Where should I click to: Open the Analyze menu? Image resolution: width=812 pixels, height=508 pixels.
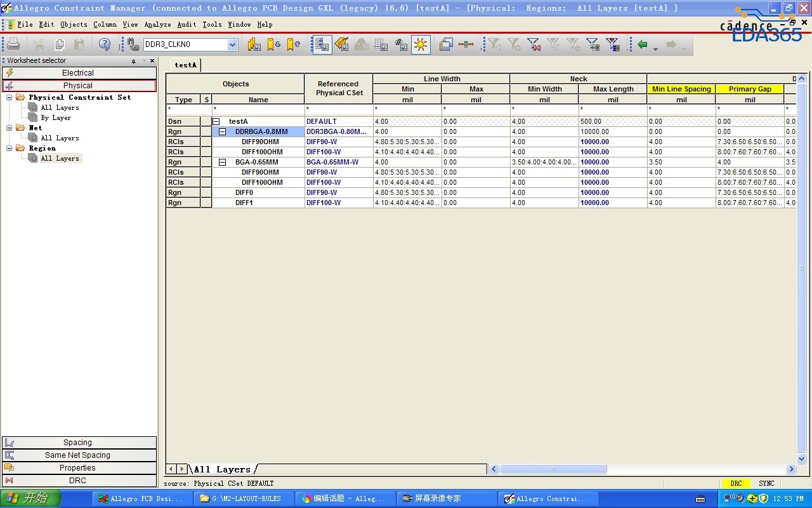point(157,24)
